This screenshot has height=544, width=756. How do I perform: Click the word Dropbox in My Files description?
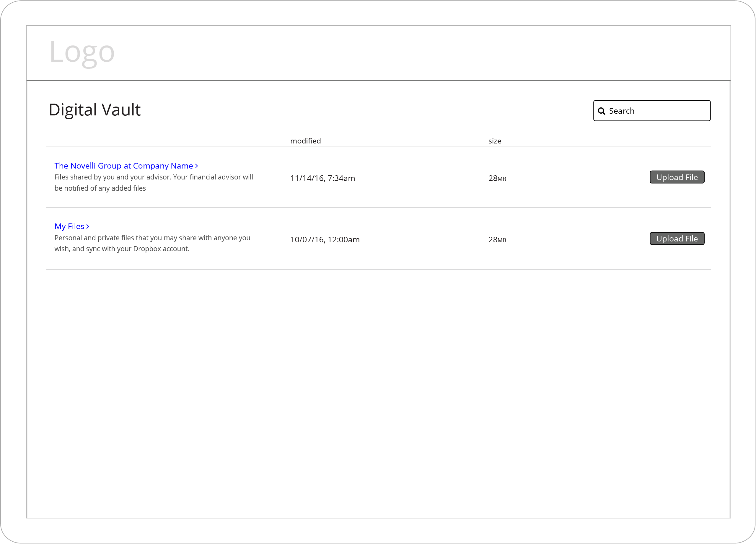click(x=147, y=249)
